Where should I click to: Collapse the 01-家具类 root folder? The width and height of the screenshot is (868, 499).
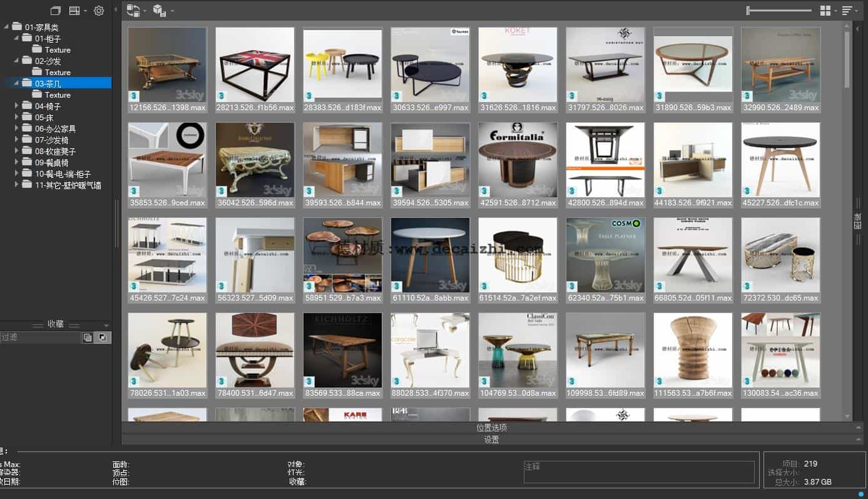coord(7,27)
